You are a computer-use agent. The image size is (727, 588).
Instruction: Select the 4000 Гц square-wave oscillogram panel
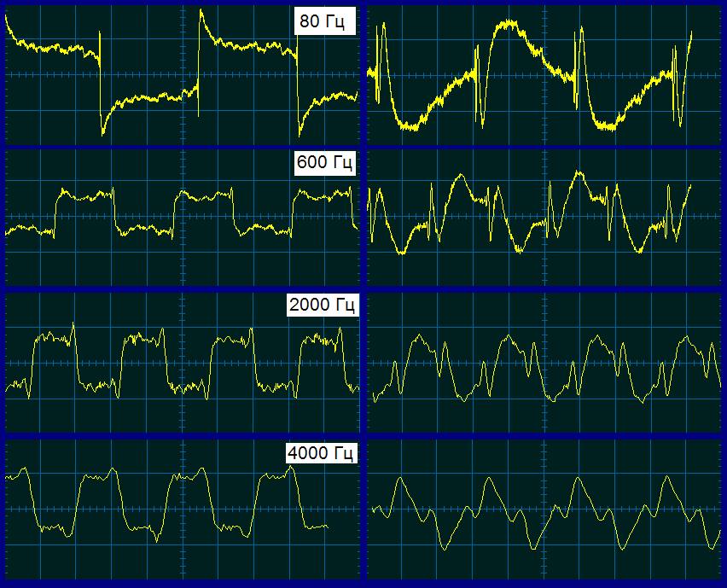click(x=183, y=509)
